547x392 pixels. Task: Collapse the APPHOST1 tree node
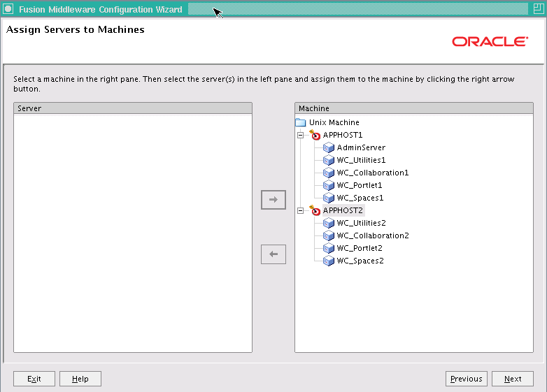300,135
